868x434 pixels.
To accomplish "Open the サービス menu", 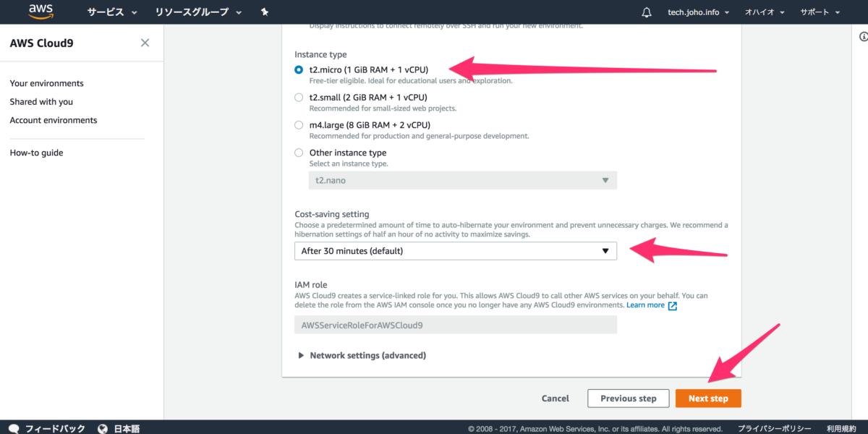I will [111, 12].
